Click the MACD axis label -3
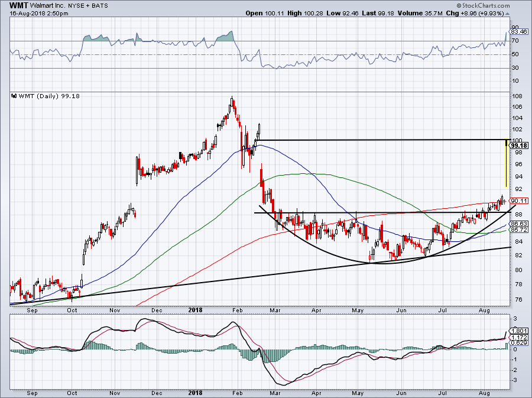Screen dimensions: 532x398 515,380
